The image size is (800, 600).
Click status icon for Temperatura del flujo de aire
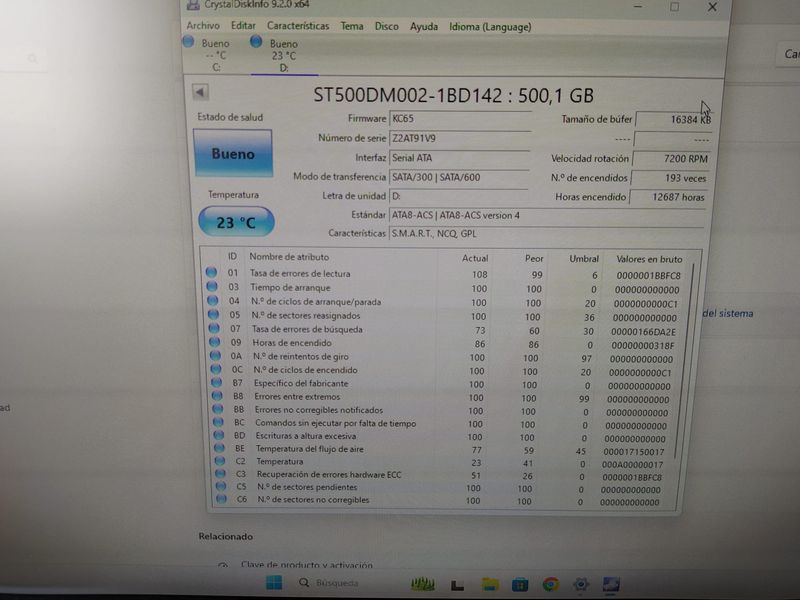click(x=219, y=448)
